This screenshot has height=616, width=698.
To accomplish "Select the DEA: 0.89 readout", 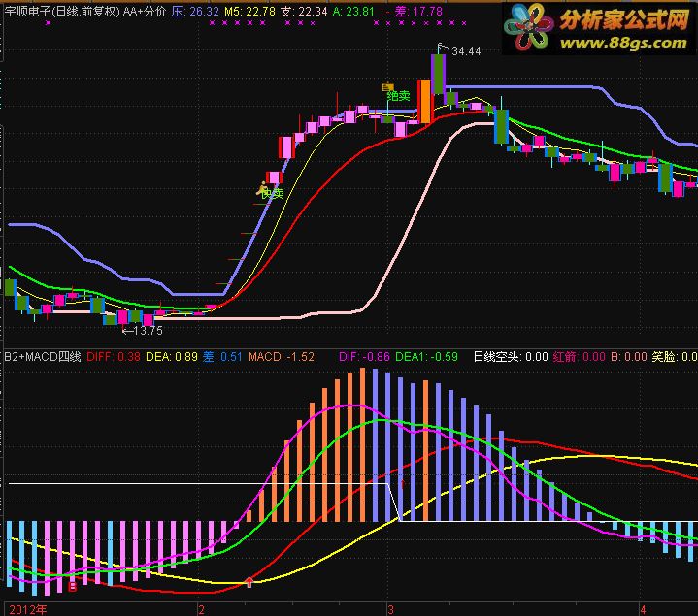I will (x=172, y=357).
